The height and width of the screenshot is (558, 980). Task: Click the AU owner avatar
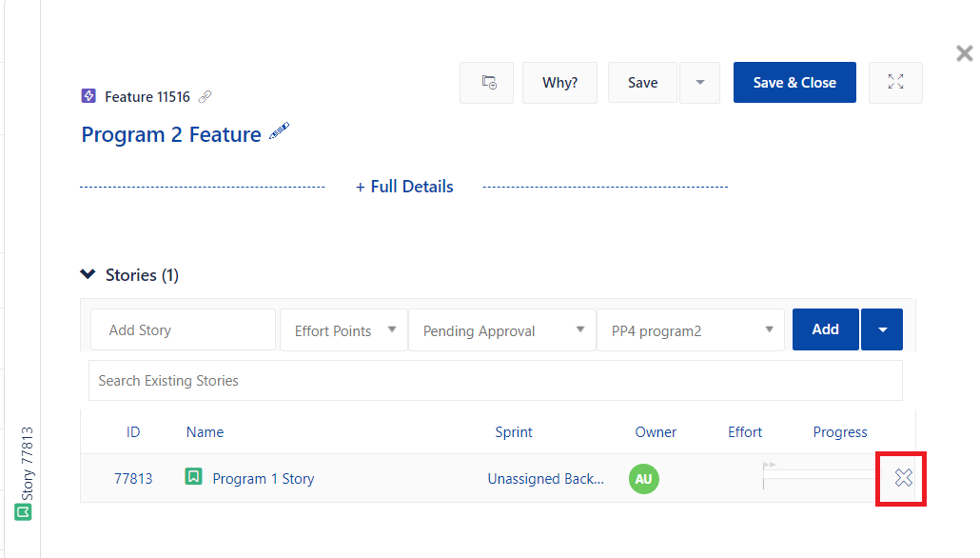643,478
